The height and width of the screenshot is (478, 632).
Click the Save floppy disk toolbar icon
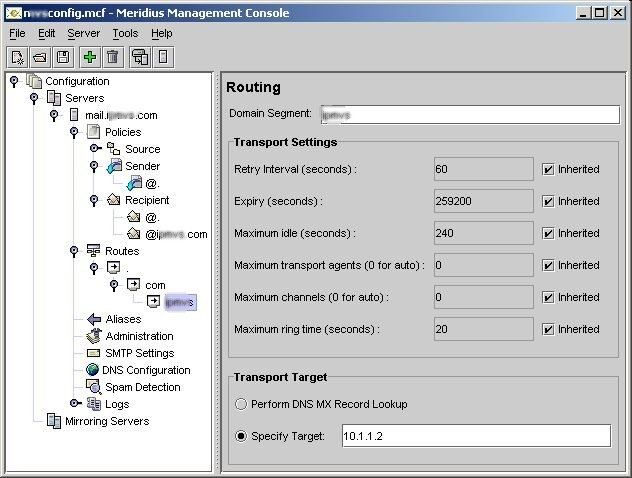[63, 57]
